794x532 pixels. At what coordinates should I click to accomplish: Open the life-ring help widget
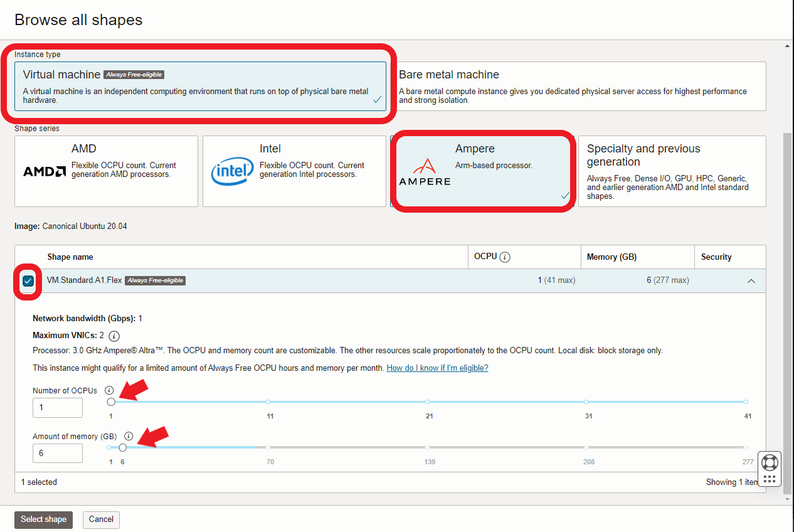point(770,462)
